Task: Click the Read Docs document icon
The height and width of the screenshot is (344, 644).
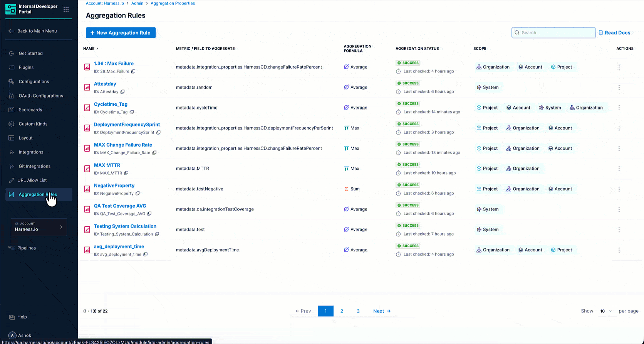Action: pyautogui.click(x=600, y=33)
